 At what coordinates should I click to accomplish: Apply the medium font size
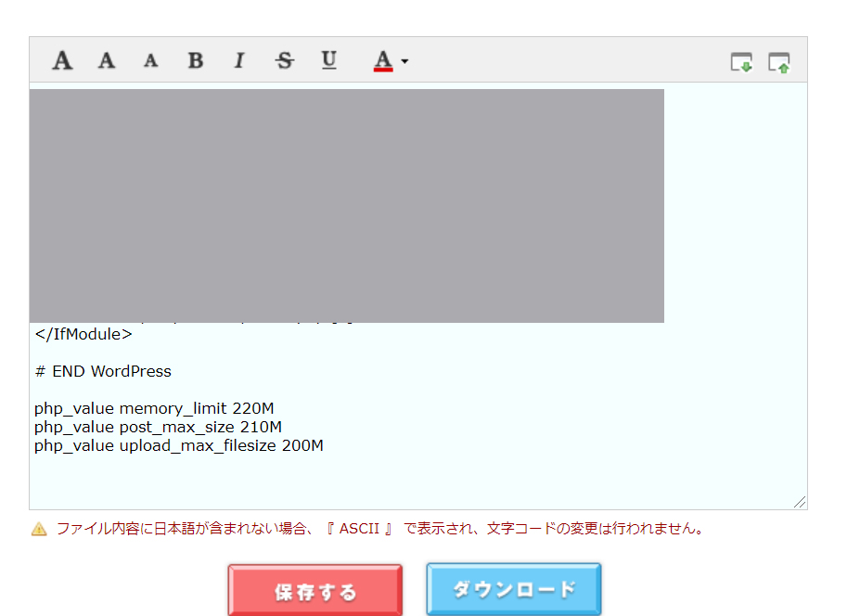tap(106, 60)
